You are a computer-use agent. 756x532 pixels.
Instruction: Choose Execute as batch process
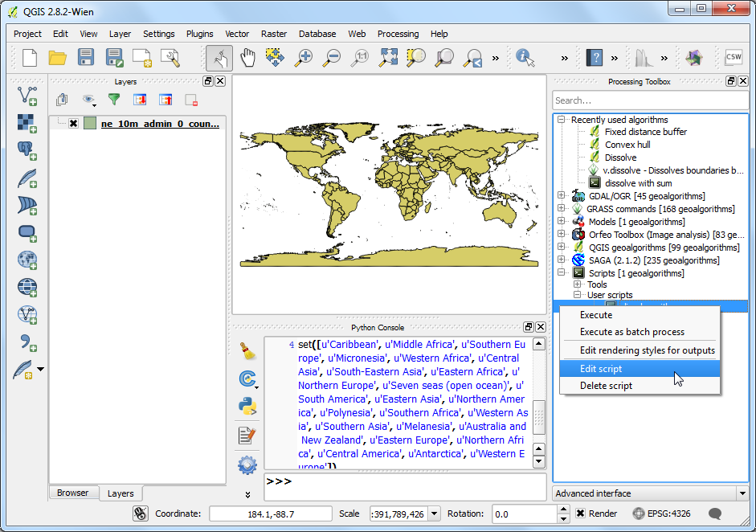tap(640, 332)
